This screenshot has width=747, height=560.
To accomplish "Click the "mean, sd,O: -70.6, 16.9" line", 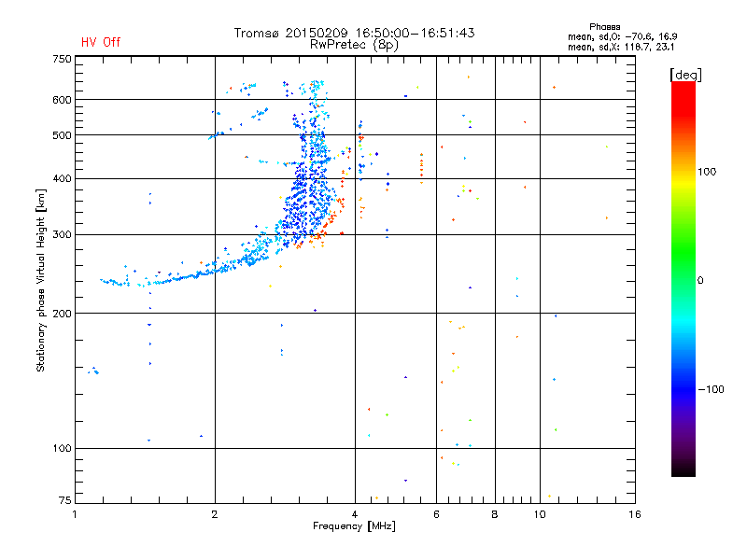I will (622, 36).
